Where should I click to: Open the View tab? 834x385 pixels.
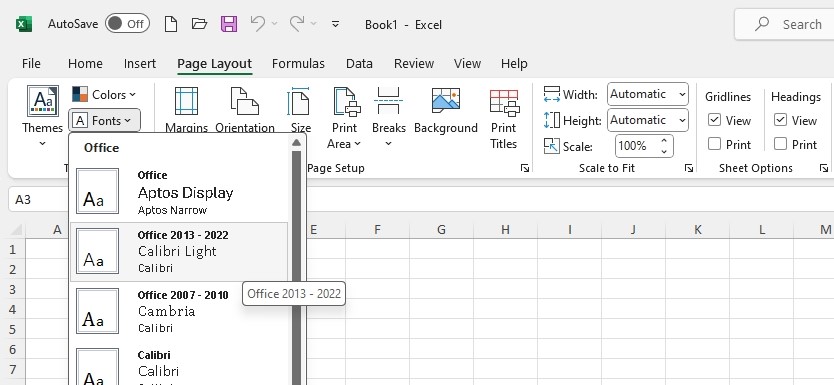[467, 63]
